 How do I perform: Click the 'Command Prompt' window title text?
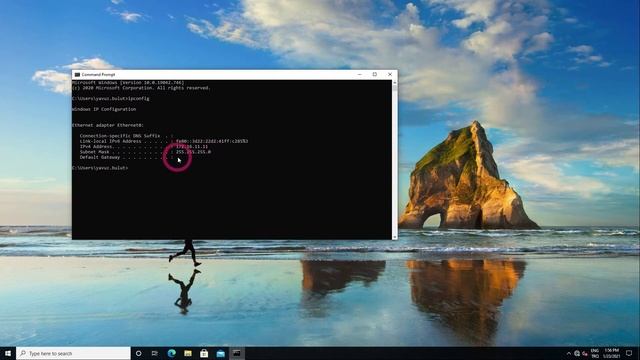[98, 75]
